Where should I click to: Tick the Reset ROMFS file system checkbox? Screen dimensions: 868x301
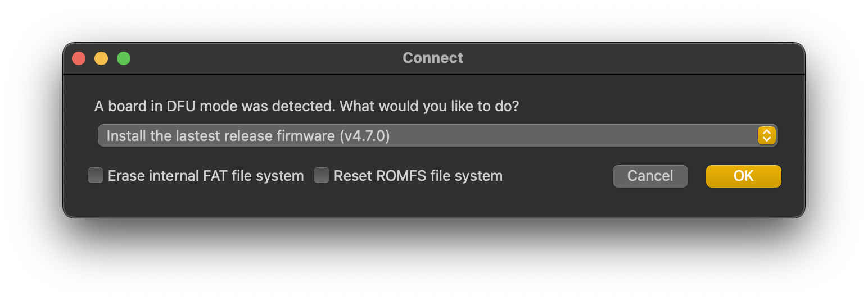point(321,176)
